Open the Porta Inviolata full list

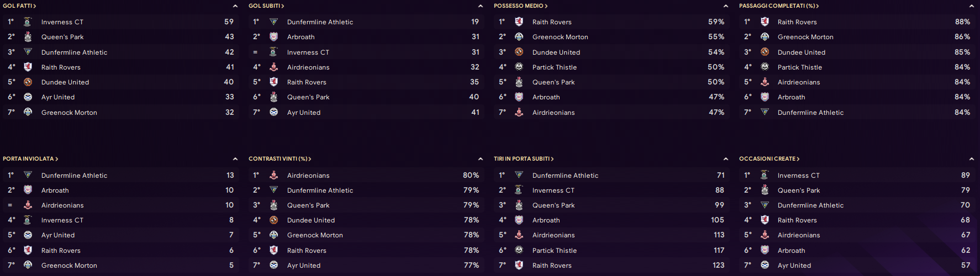click(x=30, y=159)
